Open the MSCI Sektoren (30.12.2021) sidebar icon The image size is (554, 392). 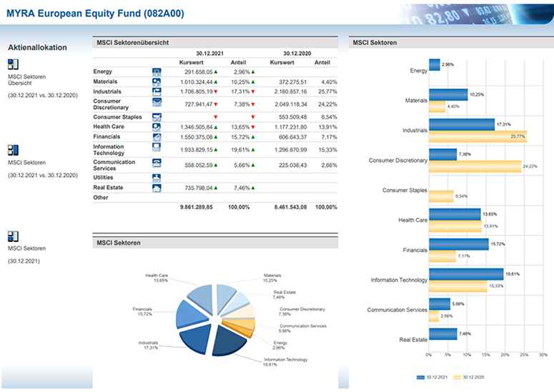click(13, 236)
